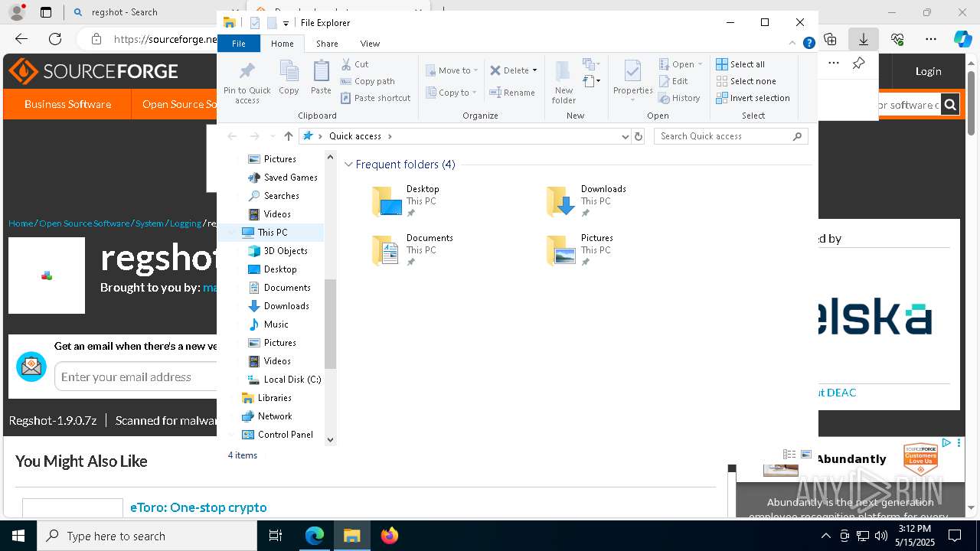Click File Explorer Help question icon
Image resolution: width=980 pixels, height=551 pixels.
click(x=808, y=44)
